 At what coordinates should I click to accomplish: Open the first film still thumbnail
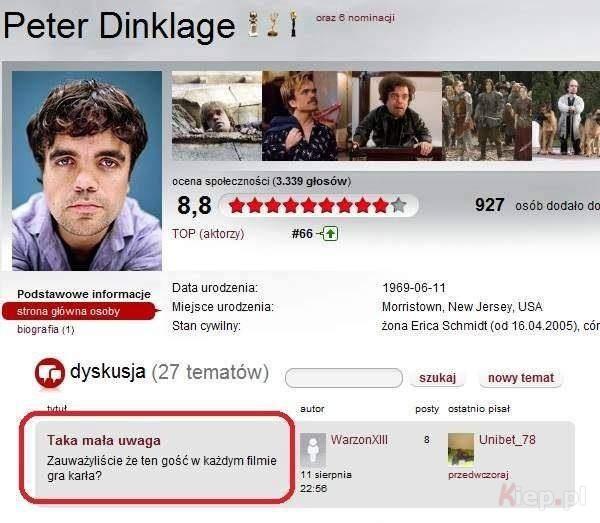(217, 116)
